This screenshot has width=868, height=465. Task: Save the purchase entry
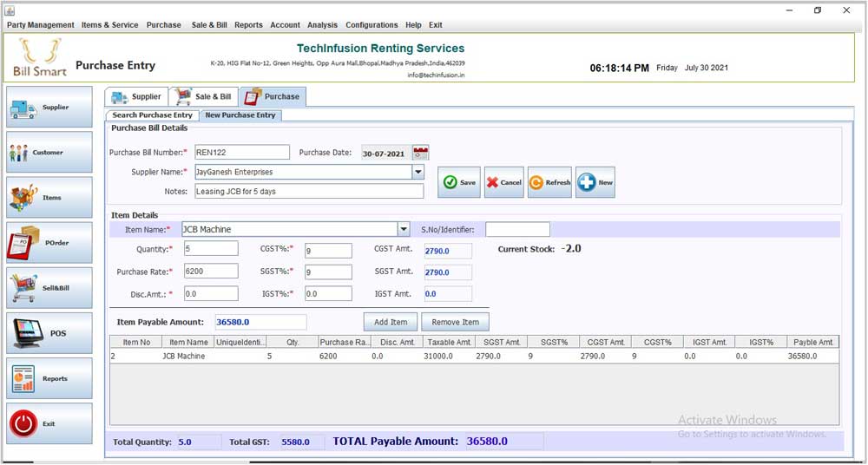pyautogui.click(x=459, y=182)
